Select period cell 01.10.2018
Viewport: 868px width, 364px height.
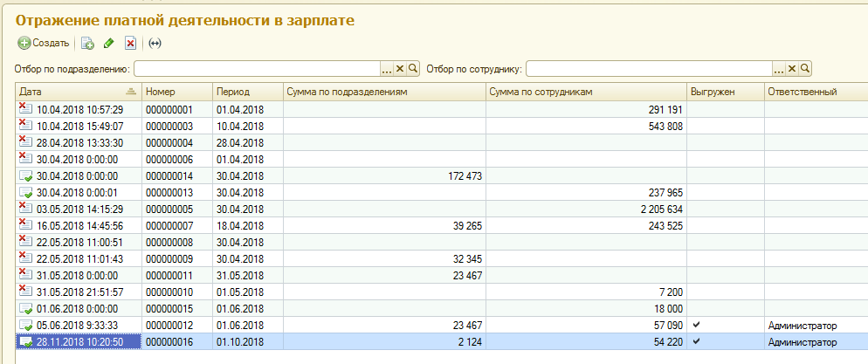coord(239,342)
